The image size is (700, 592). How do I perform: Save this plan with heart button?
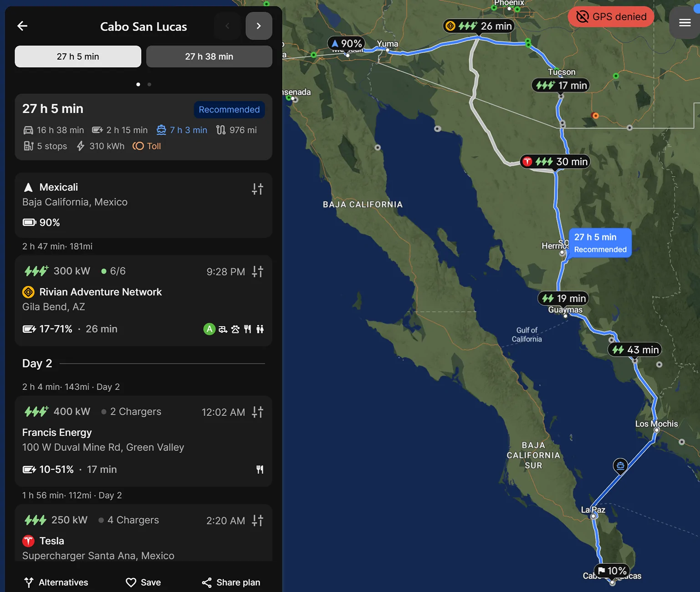143,582
